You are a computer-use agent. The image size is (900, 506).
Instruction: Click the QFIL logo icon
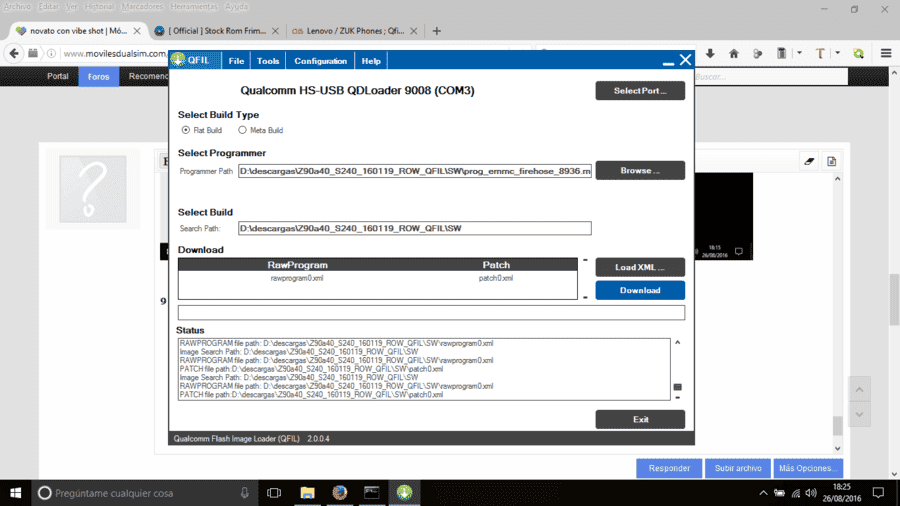(179, 60)
